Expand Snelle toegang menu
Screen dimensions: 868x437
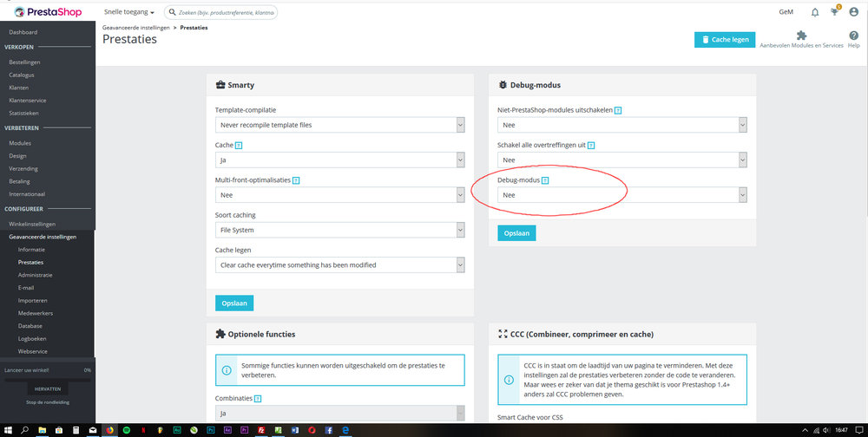(129, 12)
